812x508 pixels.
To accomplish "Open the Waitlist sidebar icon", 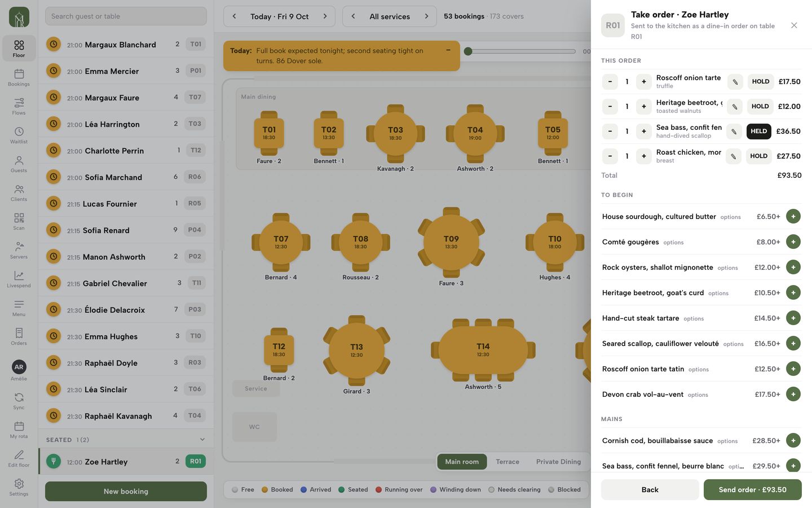I will click(19, 135).
